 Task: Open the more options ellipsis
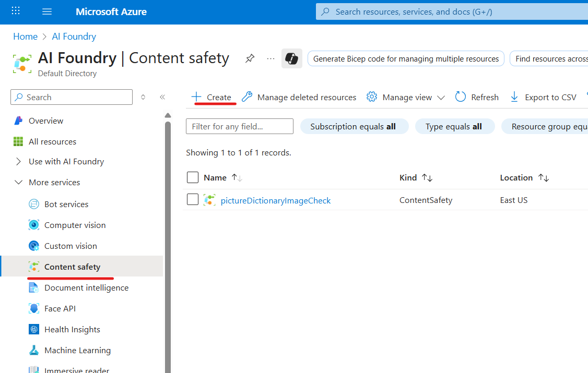click(x=271, y=59)
